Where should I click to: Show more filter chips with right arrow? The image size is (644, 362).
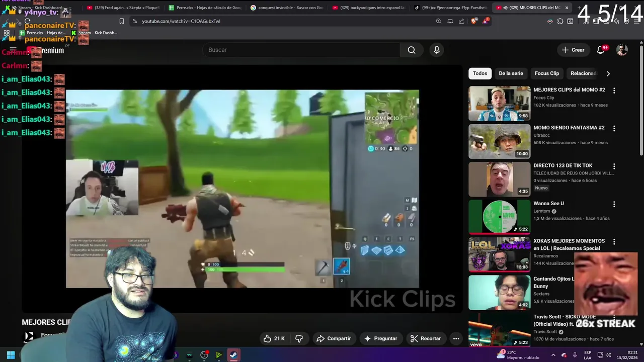pyautogui.click(x=608, y=73)
